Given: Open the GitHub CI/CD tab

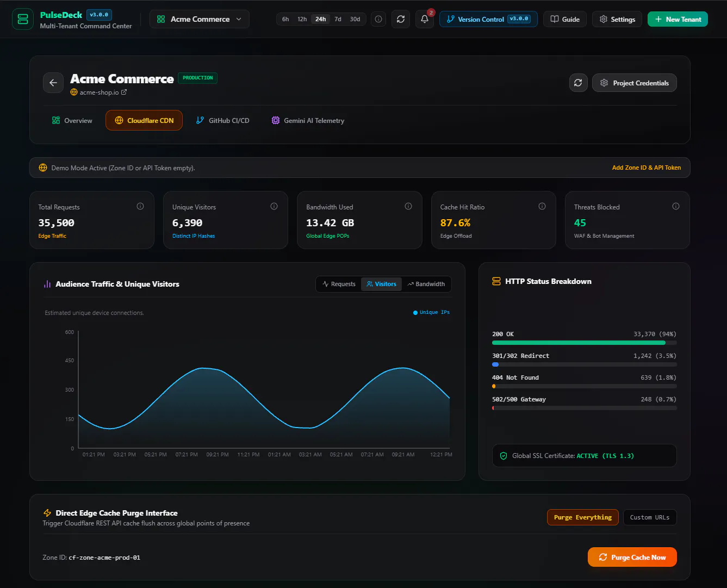Looking at the screenshot, I should (223, 121).
